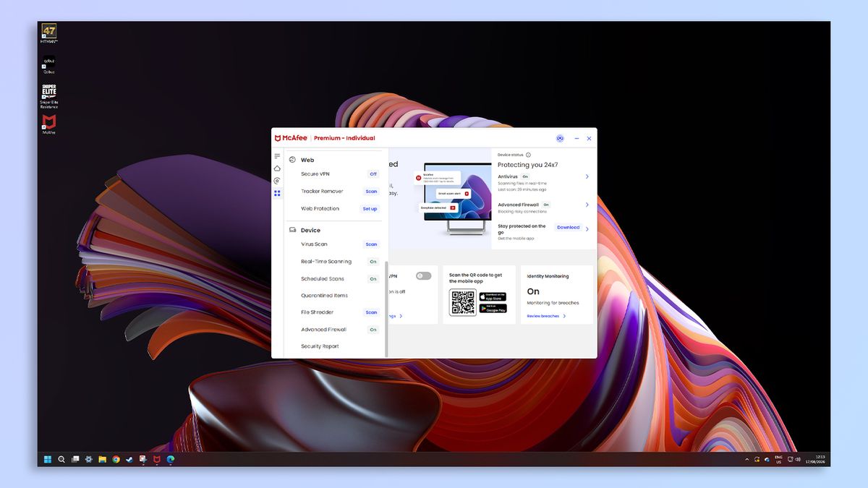Screen dimensions: 868x488
Task: Click Advanced Firewall On badge in Device status
Action: click(x=546, y=205)
